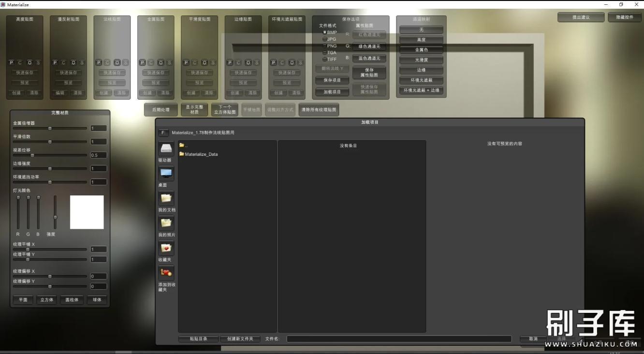The width and height of the screenshot is (644, 354).
Task: Select the BMP file format option
Action: (x=325, y=32)
